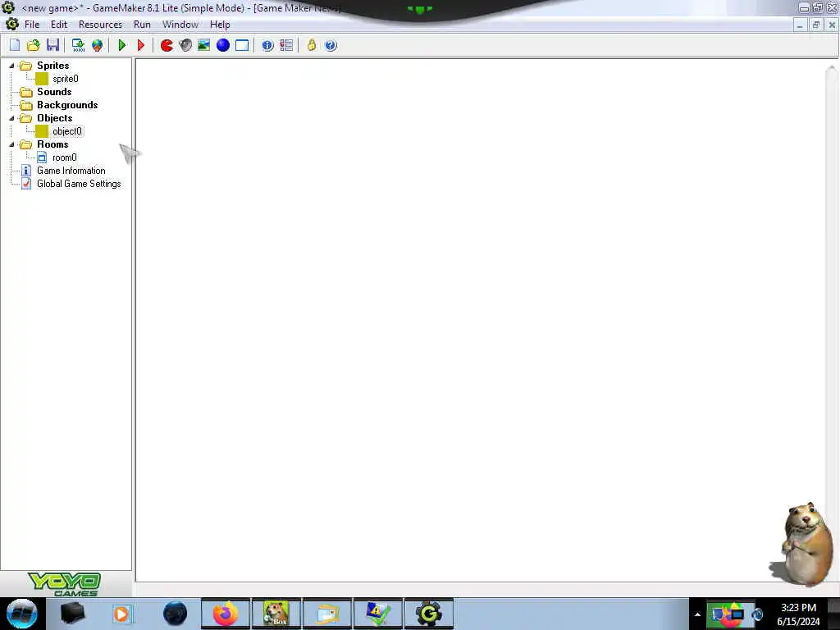Run game in debug mode red arrow

[x=141, y=46]
